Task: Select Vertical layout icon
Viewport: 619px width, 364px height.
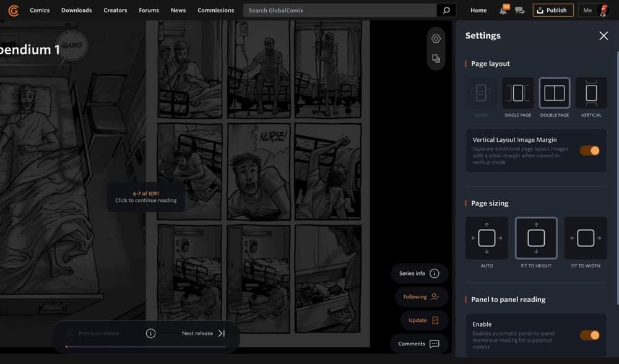Action: coord(591,93)
